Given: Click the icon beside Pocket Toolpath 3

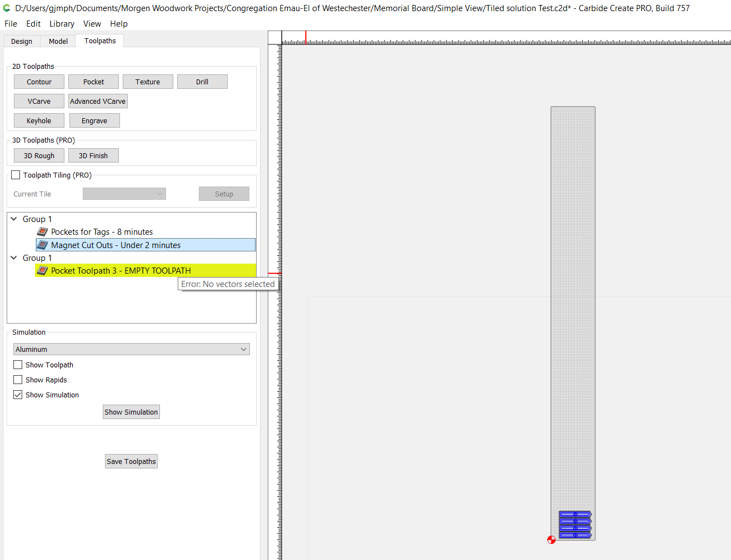Looking at the screenshot, I should [x=42, y=271].
